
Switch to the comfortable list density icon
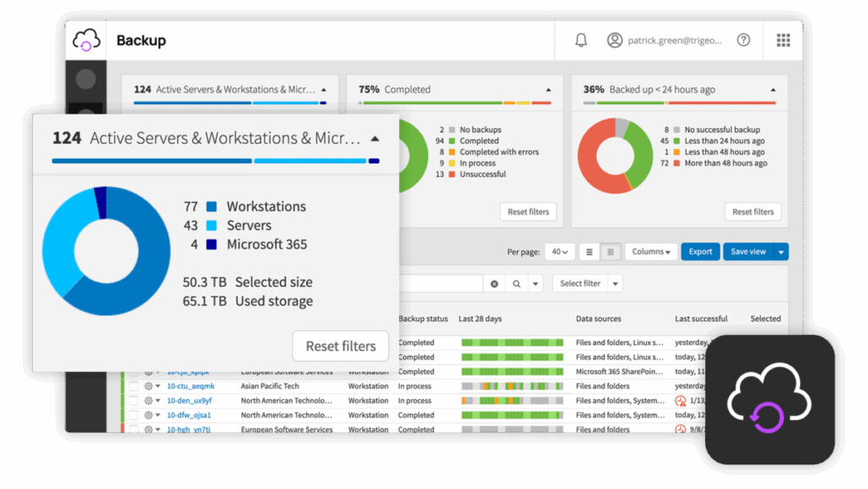[589, 252]
